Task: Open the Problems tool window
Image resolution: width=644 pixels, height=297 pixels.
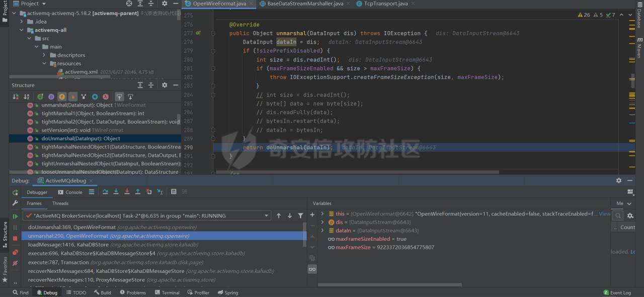Action: (x=132, y=292)
